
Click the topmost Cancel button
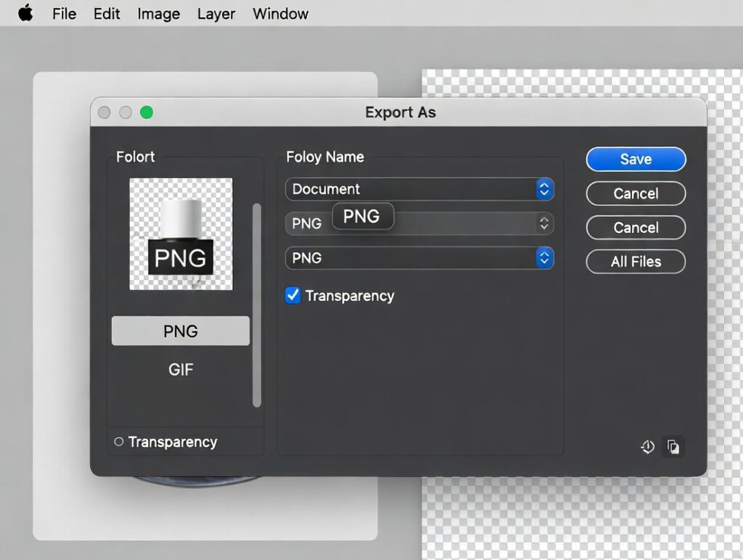coord(636,194)
